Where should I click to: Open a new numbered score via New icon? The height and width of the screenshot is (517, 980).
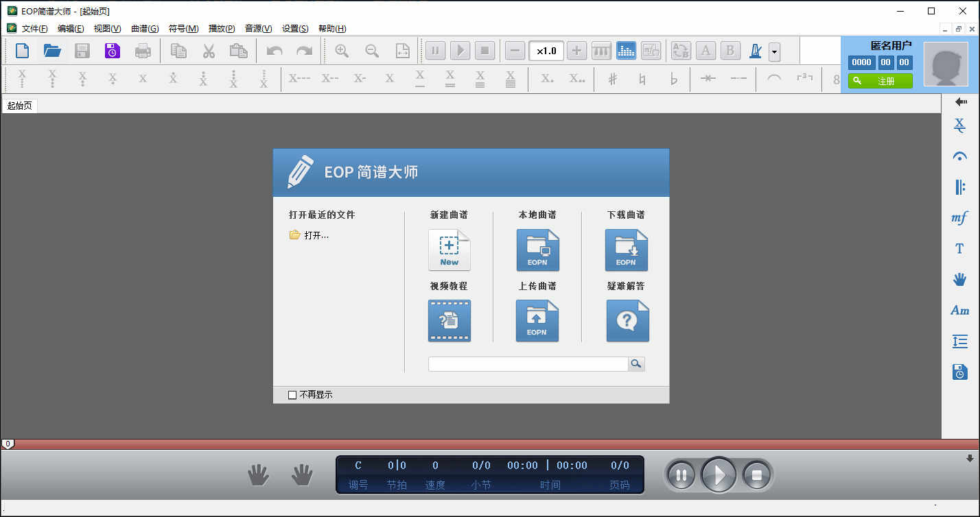(x=449, y=250)
